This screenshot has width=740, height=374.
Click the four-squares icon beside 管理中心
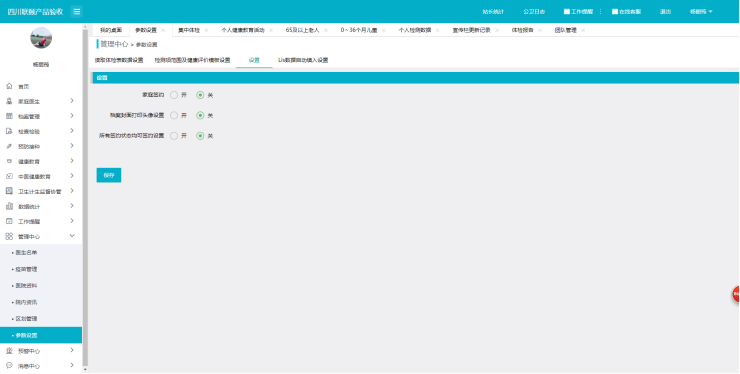(x=9, y=236)
